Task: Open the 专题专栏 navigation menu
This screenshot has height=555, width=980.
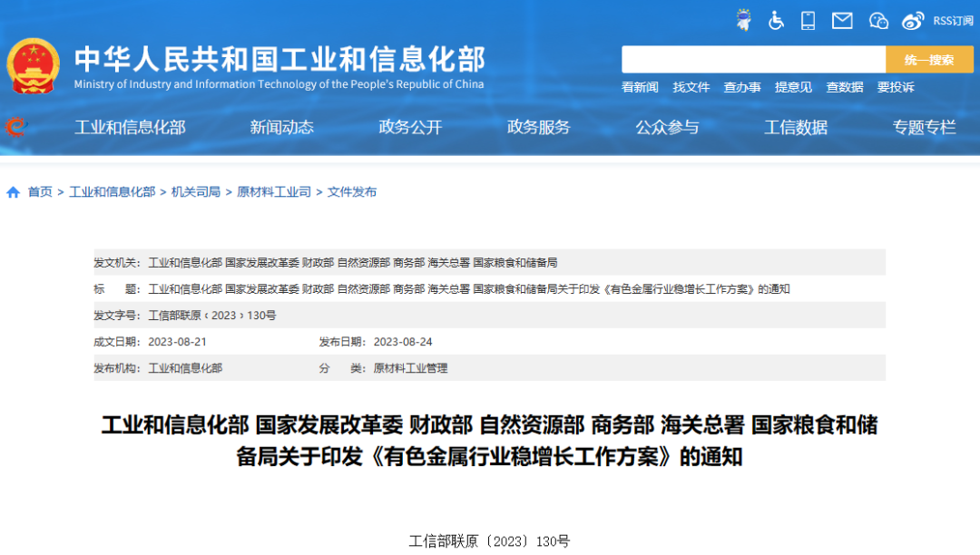Action: 924,127
